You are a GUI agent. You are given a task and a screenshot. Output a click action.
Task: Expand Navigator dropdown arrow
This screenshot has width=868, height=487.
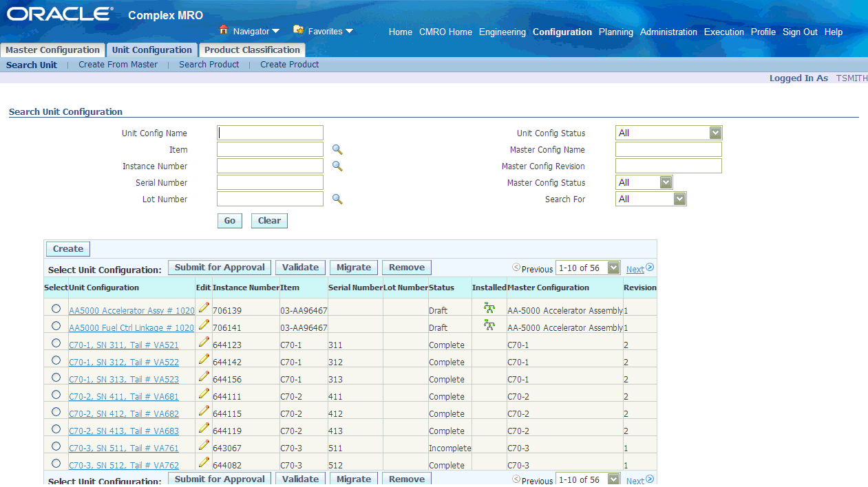click(x=275, y=31)
